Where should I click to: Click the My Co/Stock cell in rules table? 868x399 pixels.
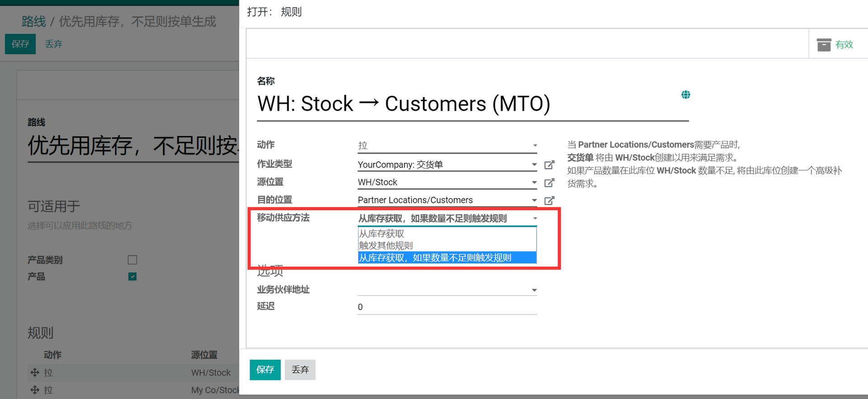pyautogui.click(x=215, y=390)
